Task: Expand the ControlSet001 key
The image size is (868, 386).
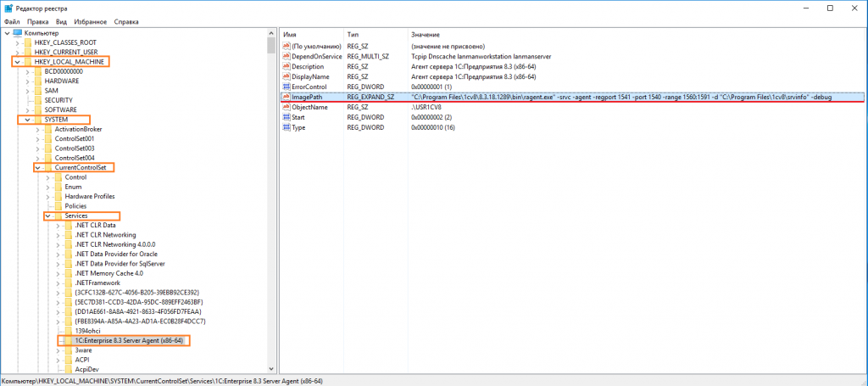Action: pos(36,138)
